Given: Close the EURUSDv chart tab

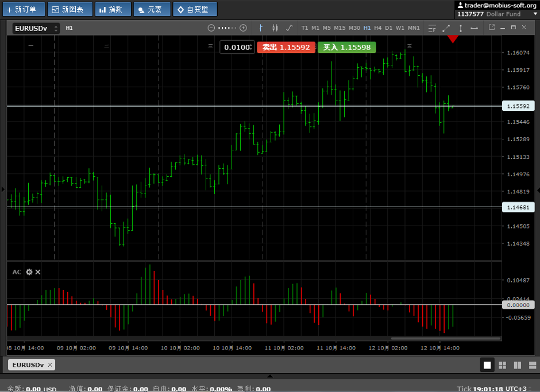Looking at the screenshot, I should click(x=51, y=365).
